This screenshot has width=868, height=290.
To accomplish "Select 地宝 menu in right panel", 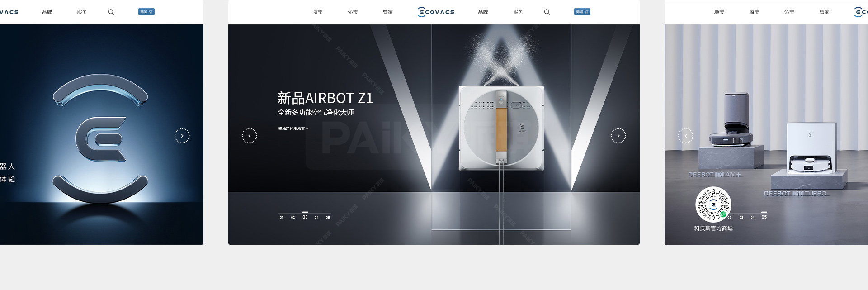I will click(x=719, y=12).
